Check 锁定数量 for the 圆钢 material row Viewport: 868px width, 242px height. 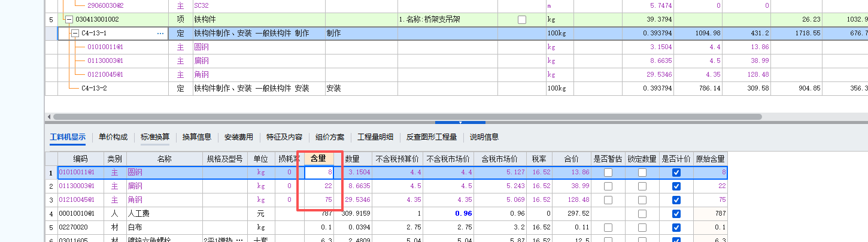click(642, 173)
